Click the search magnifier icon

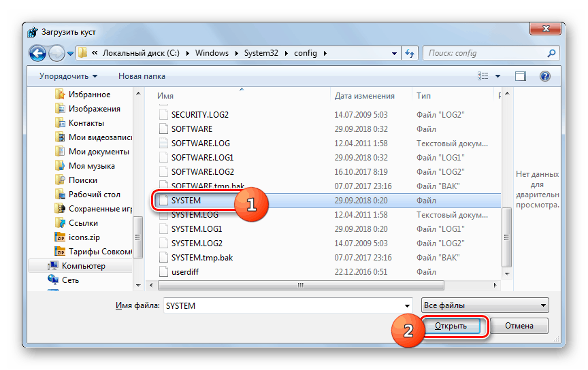(551, 53)
